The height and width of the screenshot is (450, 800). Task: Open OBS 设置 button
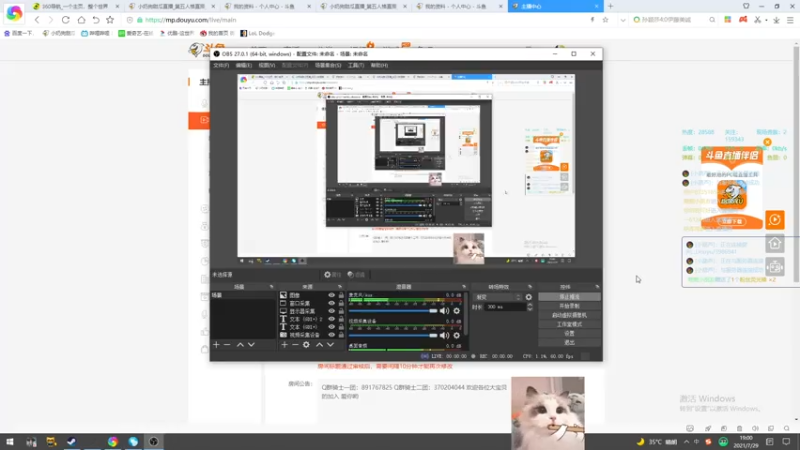tap(569, 334)
